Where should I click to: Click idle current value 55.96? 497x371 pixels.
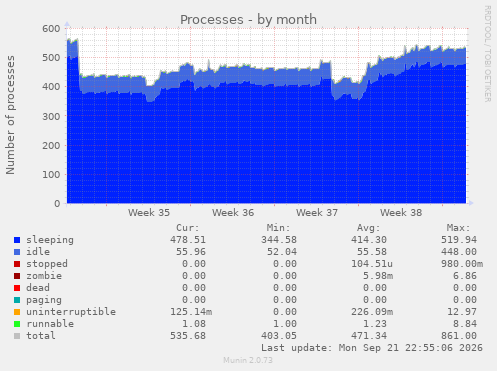[x=191, y=252]
